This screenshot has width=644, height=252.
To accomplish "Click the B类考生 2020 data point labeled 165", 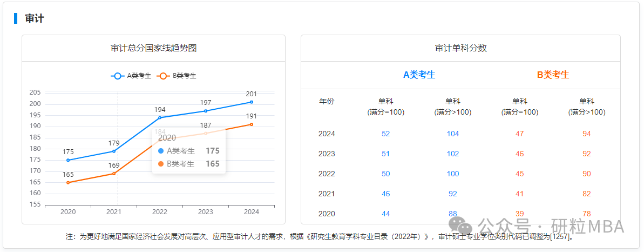I will click(68, 182).
